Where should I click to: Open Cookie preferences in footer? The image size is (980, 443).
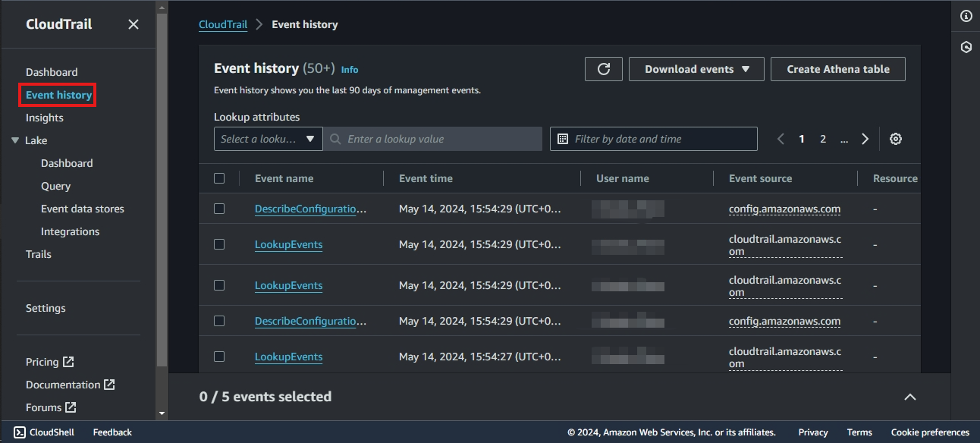[930, 432]
